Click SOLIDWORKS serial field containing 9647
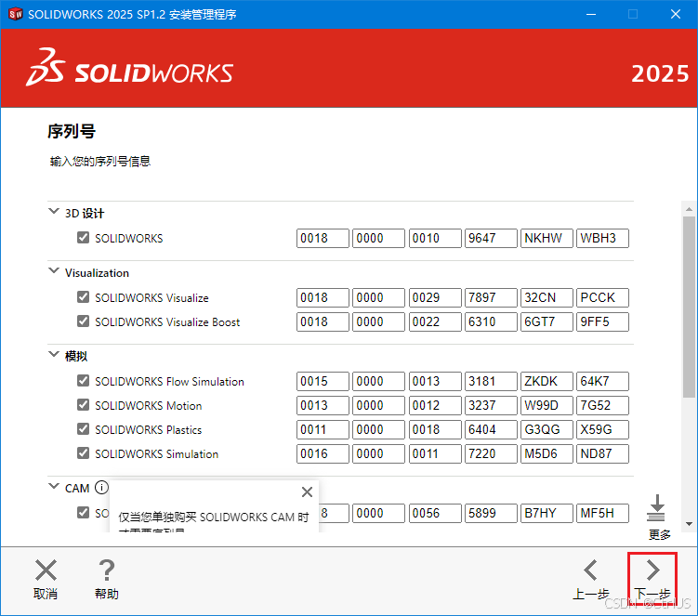The image size is (698, 616). click(491, 238)
